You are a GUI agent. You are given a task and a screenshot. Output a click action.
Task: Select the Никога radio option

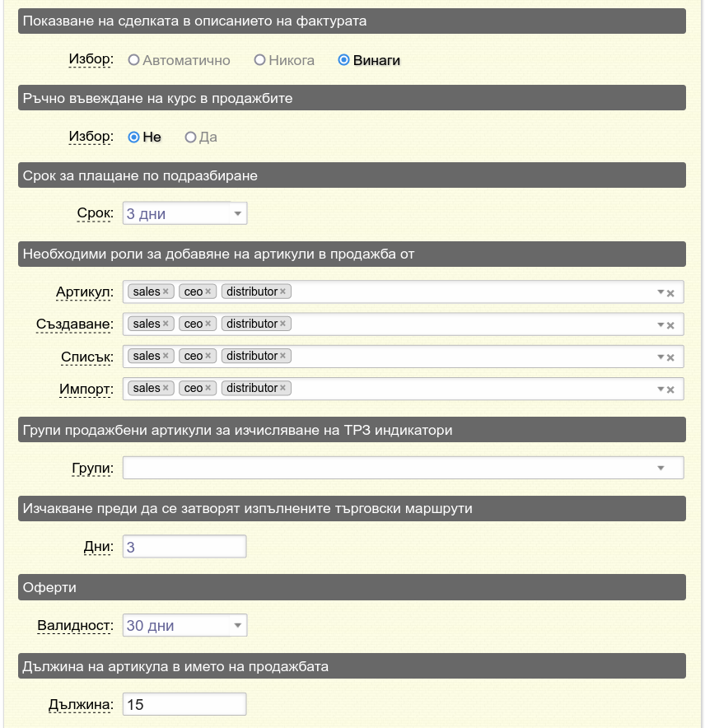[259, 60]
